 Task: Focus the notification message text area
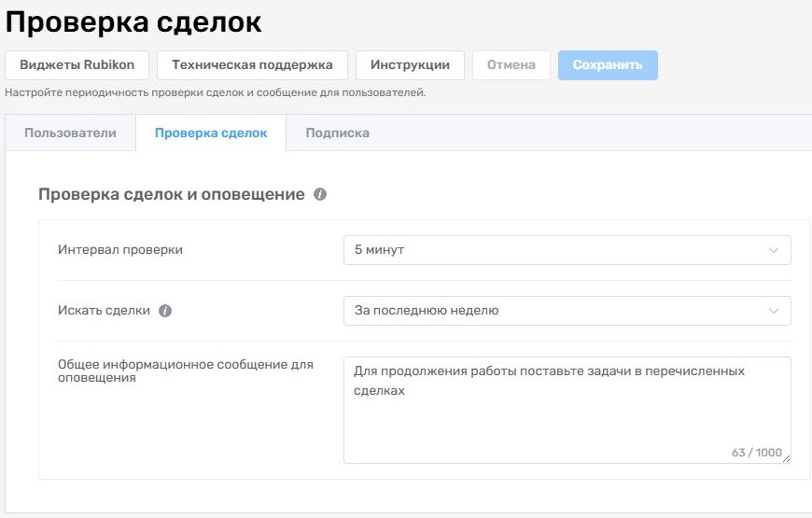point(567,411)
